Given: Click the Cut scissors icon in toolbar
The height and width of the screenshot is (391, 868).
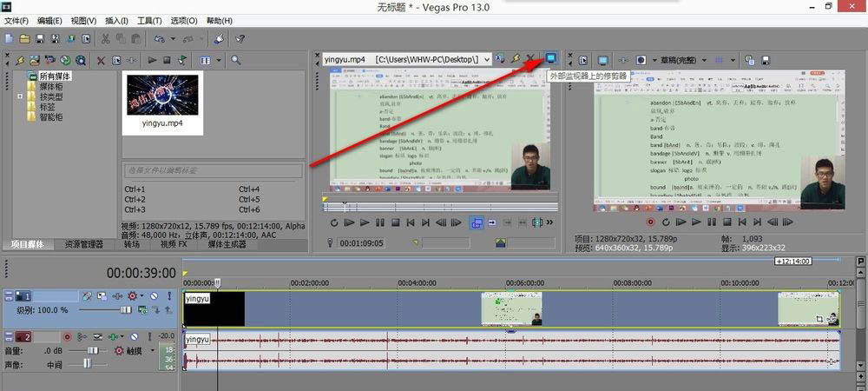Looking at the screenshot, I should coord(105,39).
